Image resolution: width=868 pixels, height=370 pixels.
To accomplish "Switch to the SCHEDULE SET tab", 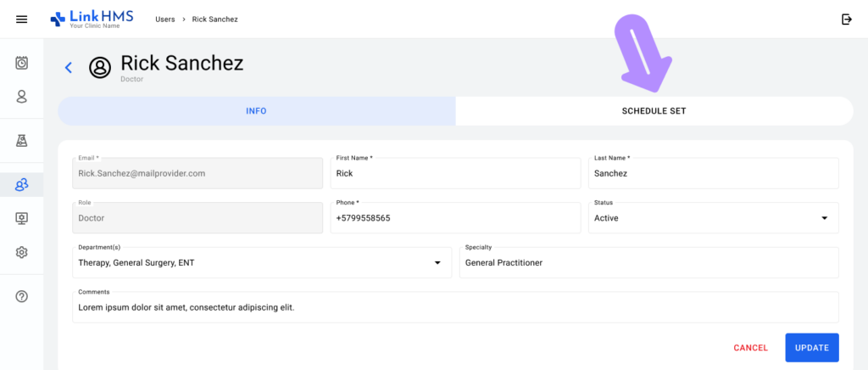I will pyautogui.click(x=654, y=111).
